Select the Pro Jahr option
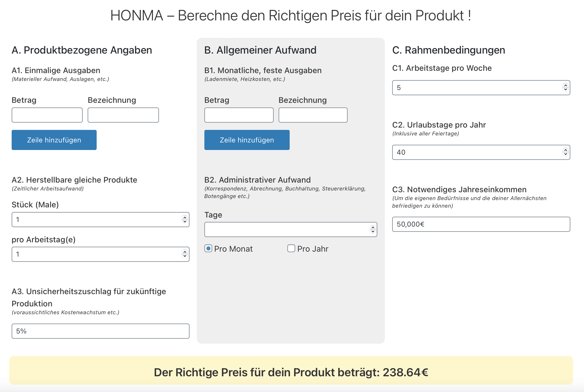This screenshot has width=584, height=392. click(291, 248)
